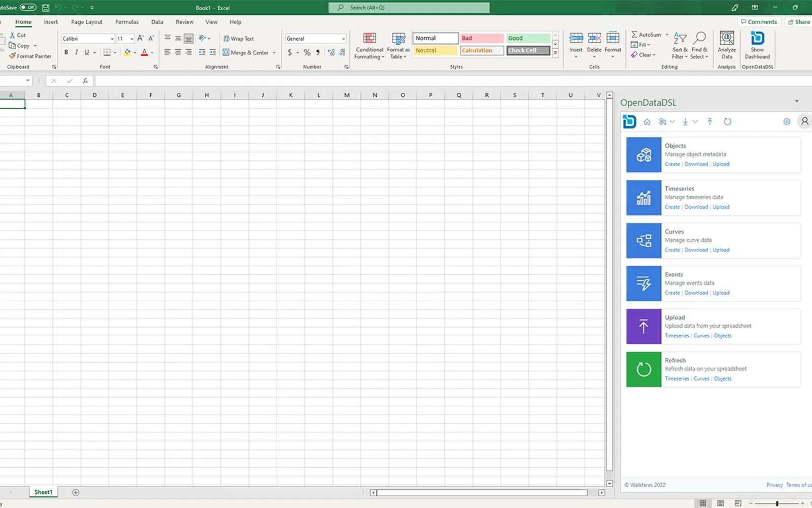The width and height of the screenshot is (812, 508).
Task: Open the user account icon
Action: tap(804, 121)
